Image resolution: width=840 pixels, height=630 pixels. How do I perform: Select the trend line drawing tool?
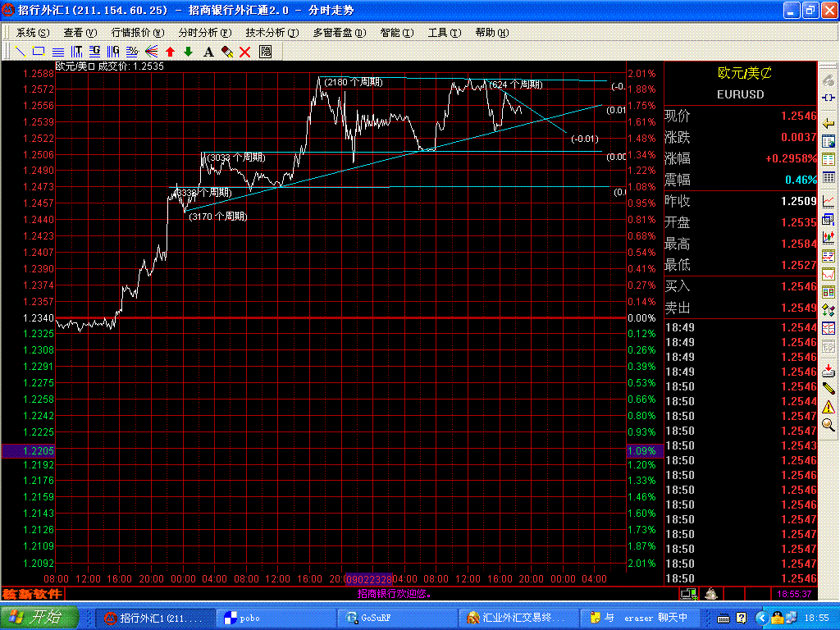(x=21, y=52)
